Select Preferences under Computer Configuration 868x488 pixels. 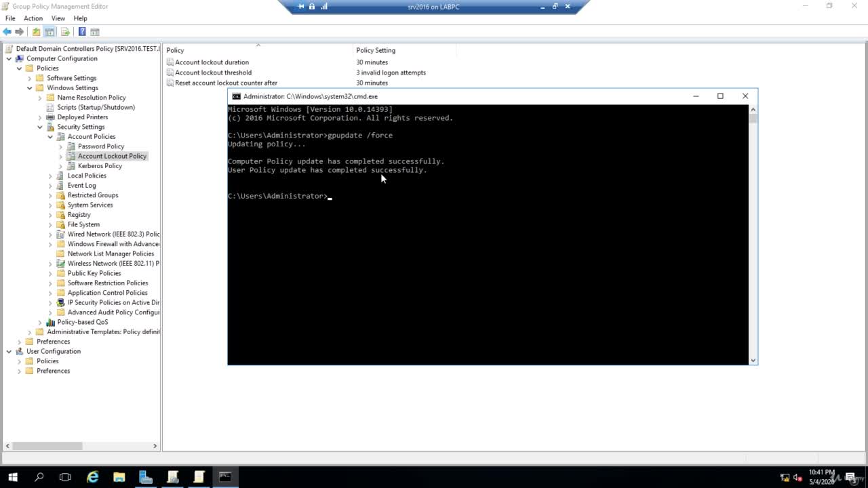tap(53, 342)
